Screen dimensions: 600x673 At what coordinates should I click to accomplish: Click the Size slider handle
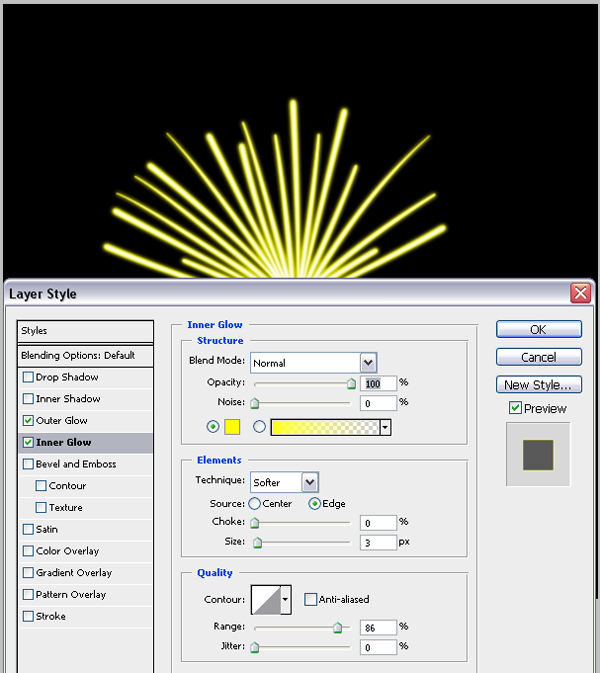click(258, 543)
